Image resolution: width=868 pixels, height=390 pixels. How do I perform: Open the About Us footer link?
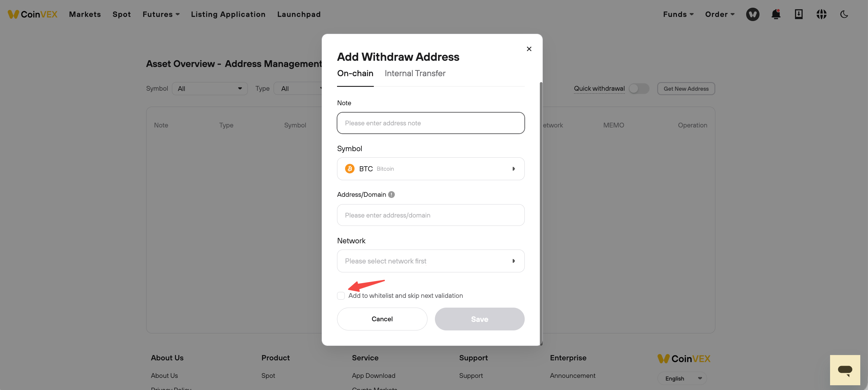[164, 375]
